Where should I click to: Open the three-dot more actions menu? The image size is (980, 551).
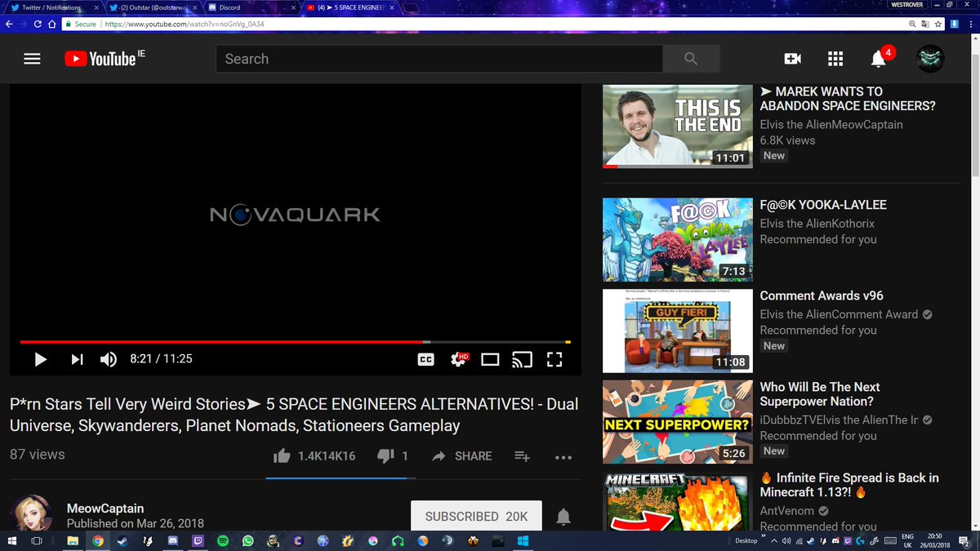click(x=563, y=457)
